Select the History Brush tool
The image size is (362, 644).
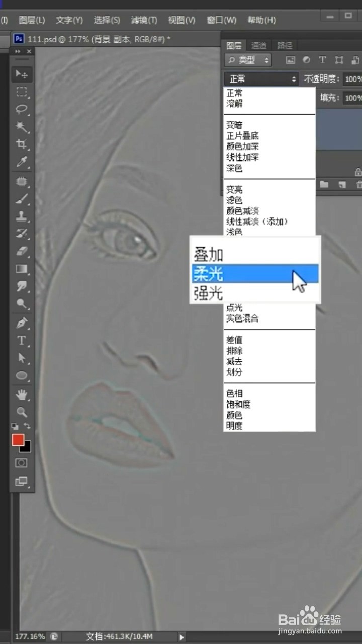click(22, 233)
